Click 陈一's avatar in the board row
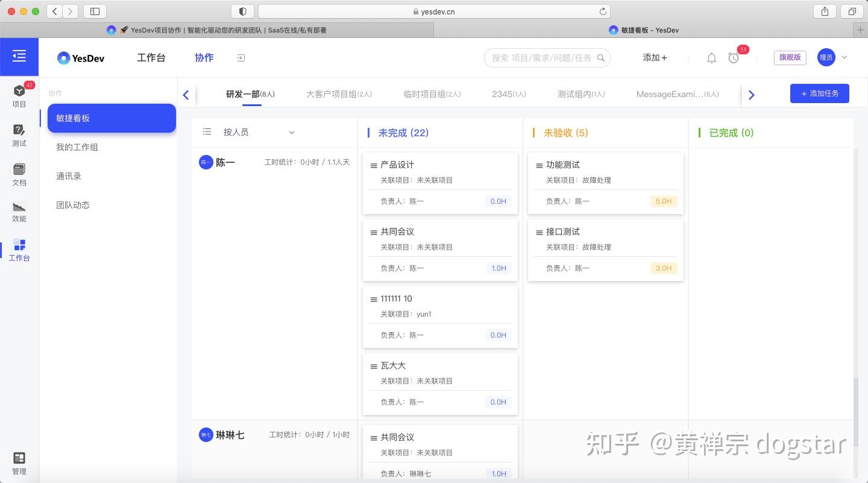Viewport: 868px width, 483px height. [206, 162]
